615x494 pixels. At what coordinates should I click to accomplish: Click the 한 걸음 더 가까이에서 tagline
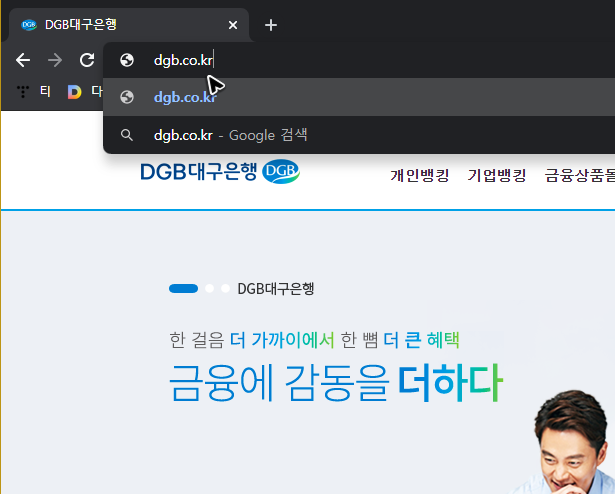[x=251, y=340]
